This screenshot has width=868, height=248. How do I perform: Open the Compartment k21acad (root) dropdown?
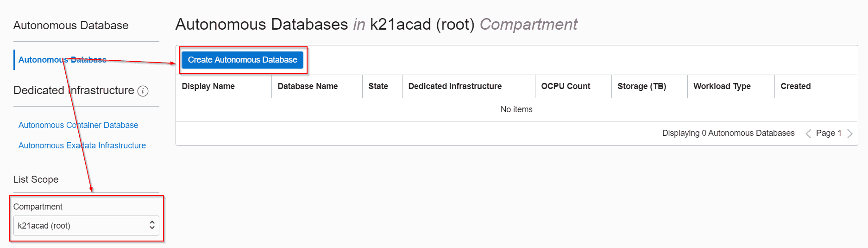pos(86,226)
